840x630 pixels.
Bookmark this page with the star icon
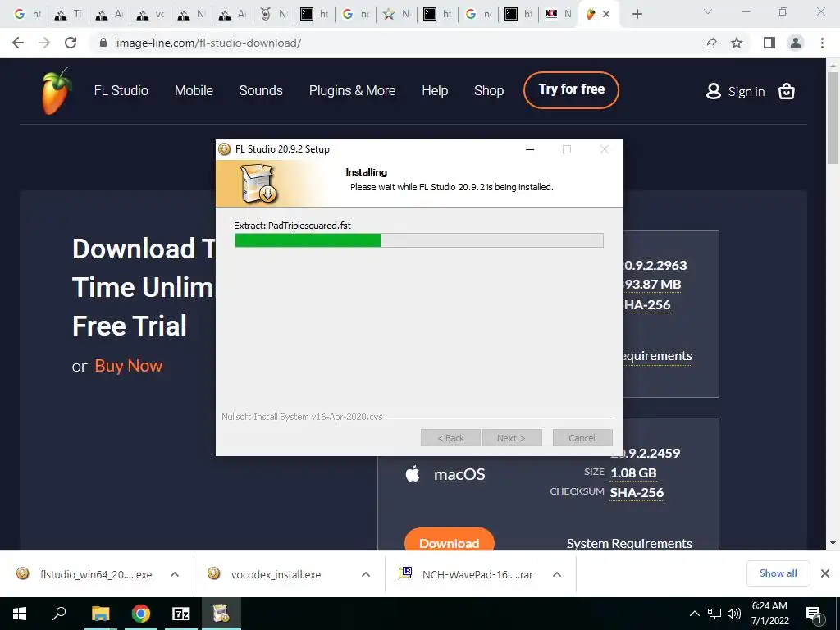[737, 43]
